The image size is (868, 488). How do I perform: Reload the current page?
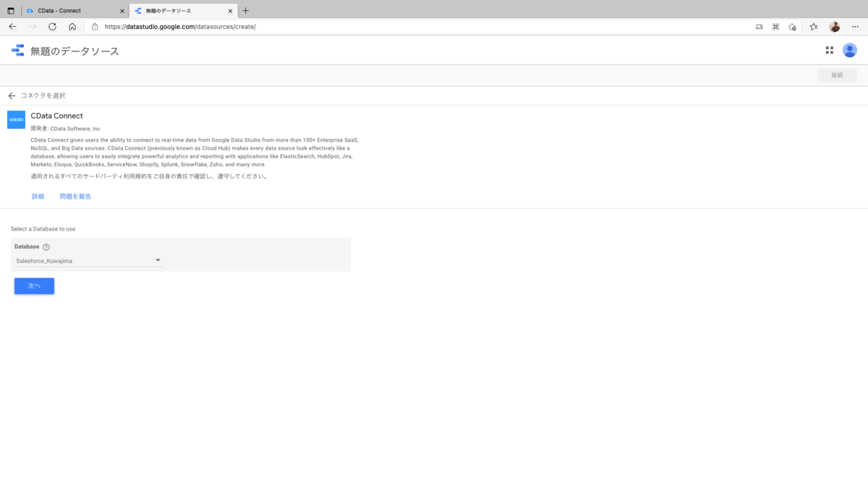[52, 27]
